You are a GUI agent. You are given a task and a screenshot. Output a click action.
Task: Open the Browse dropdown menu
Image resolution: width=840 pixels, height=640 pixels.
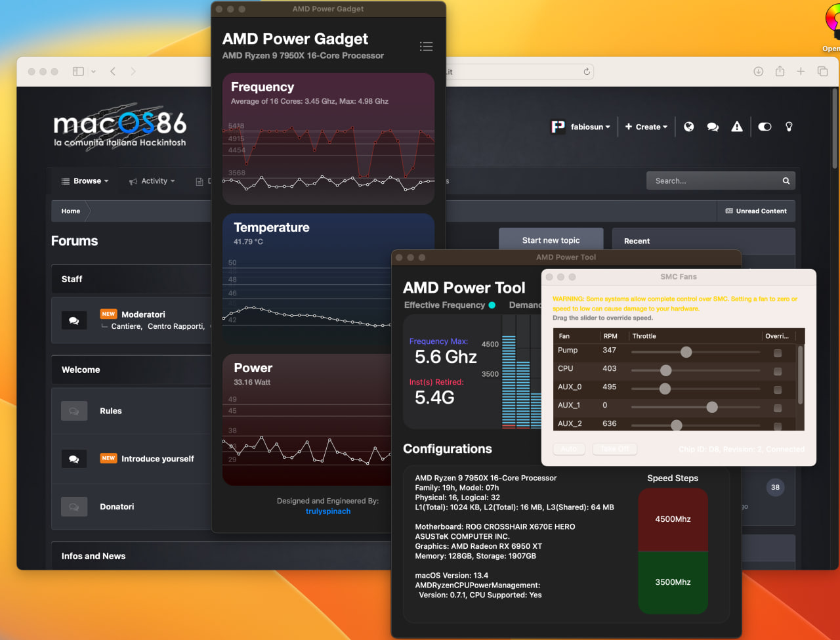(x=84, y=181)
